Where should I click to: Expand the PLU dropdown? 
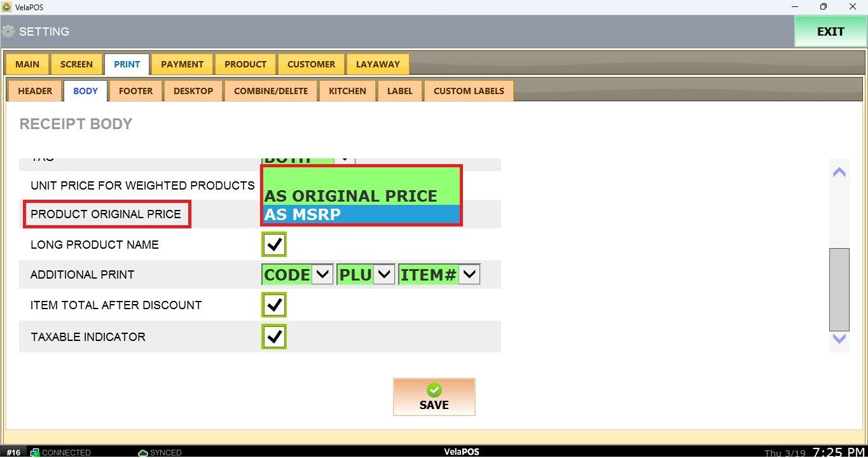(x=384, y=275)
